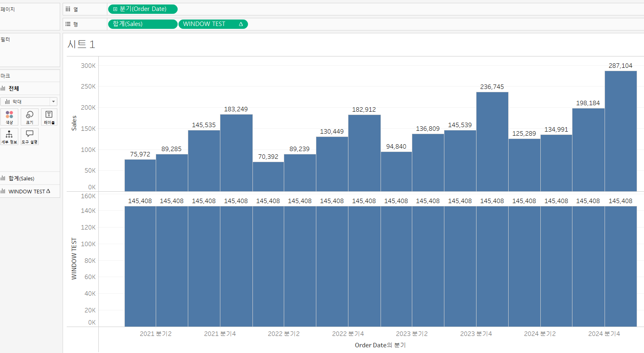The width and height of the screenshot is (644, 353).
Task: Select the 합계(Sales) marks card section
Action: (30, 178)
